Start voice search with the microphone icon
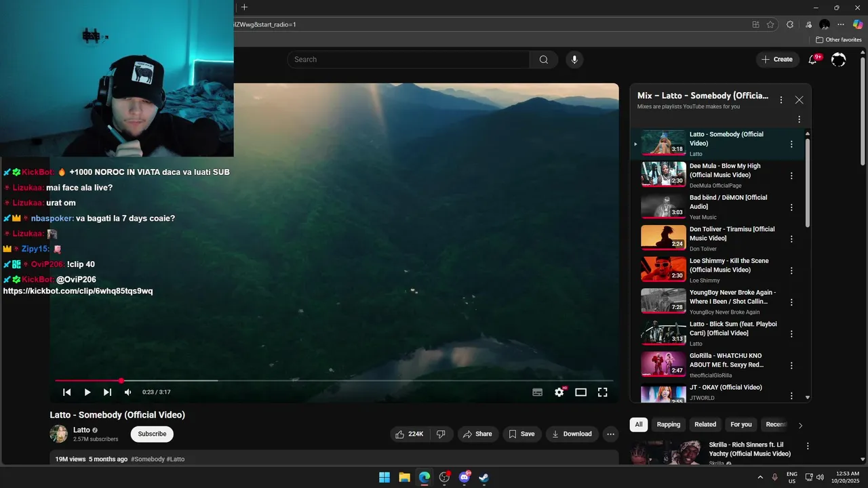The image size is (868, 488). point(574,60)
